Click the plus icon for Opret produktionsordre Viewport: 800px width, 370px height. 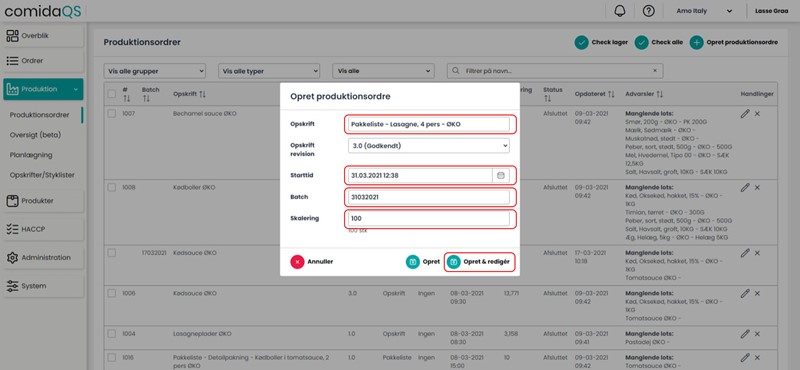696,42
